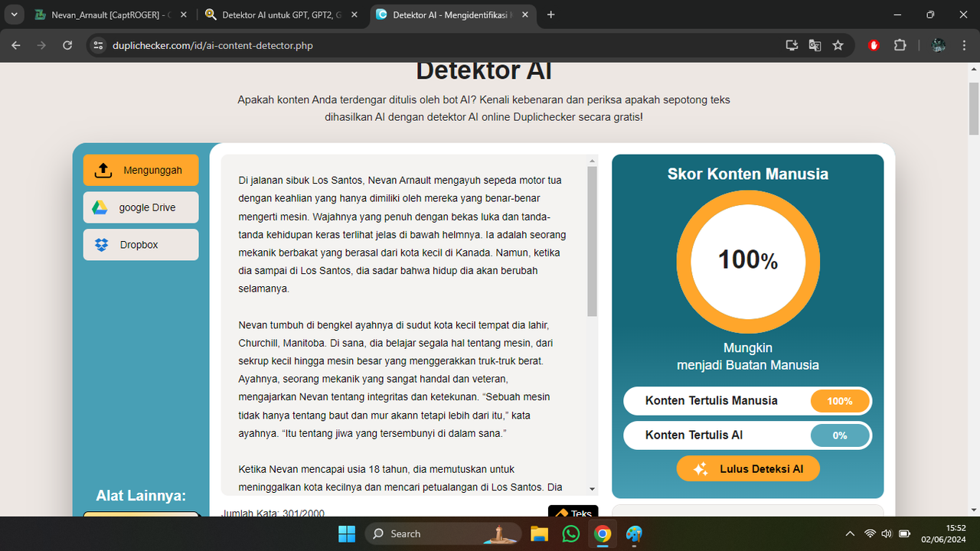Click the text area scrollbar thumb

592,241
